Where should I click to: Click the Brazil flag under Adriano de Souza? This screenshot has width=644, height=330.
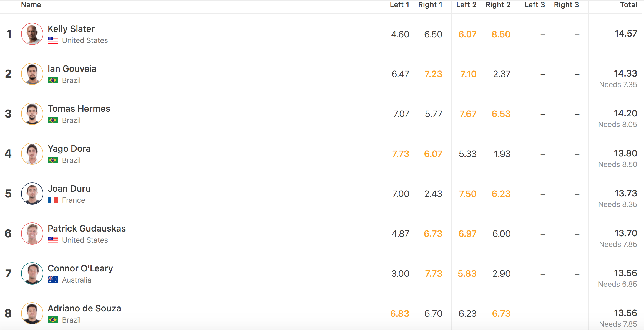point(53,320)
